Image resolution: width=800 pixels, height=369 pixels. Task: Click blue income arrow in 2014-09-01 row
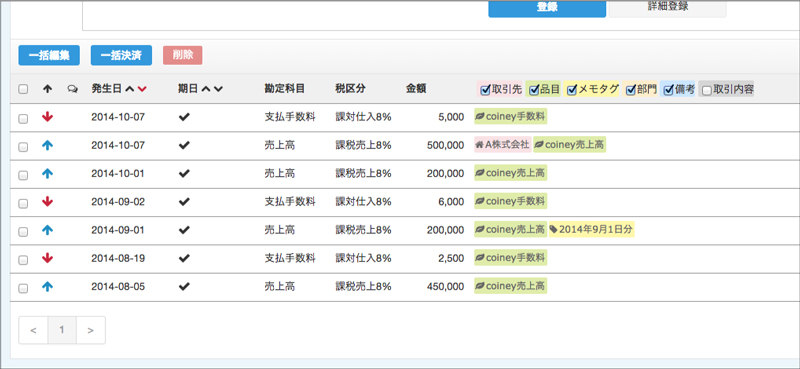click(47, 230)
